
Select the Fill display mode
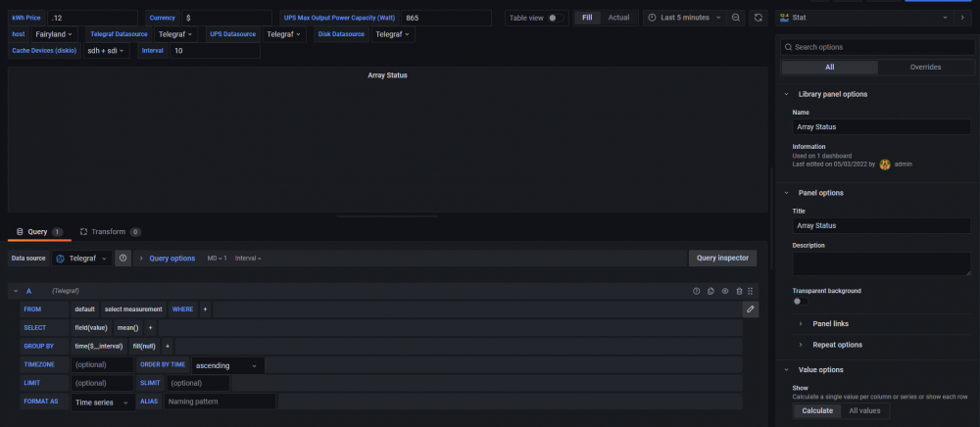pyautogui.click(x=587, y=18)
